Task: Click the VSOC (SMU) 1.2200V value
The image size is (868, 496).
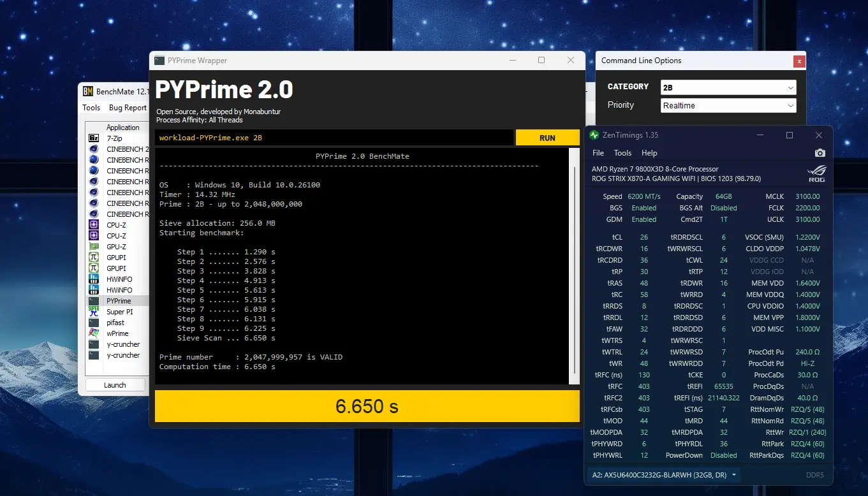Action: coord(807,237)
